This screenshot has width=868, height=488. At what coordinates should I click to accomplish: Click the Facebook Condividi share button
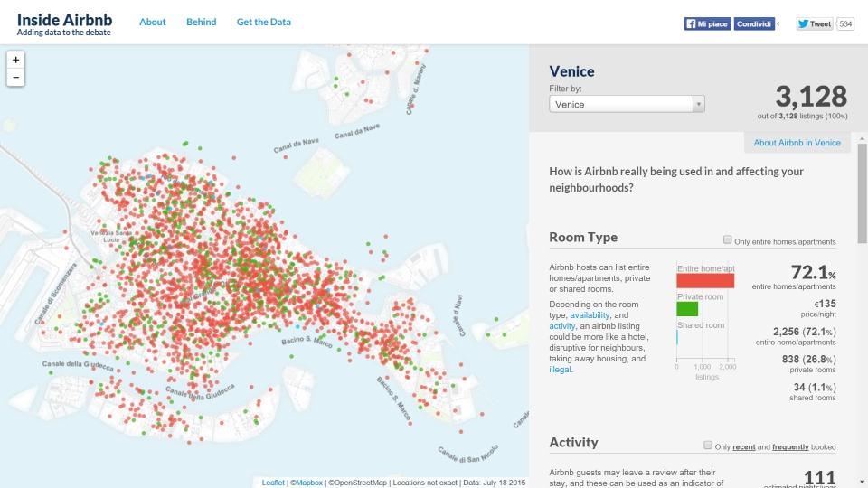point(753,24)
